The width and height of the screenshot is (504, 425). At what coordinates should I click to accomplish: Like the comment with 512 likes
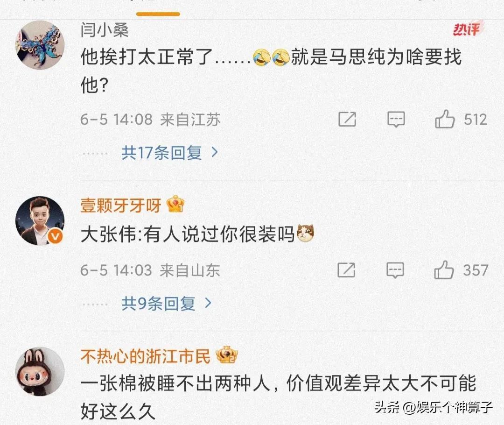(445, 119)
